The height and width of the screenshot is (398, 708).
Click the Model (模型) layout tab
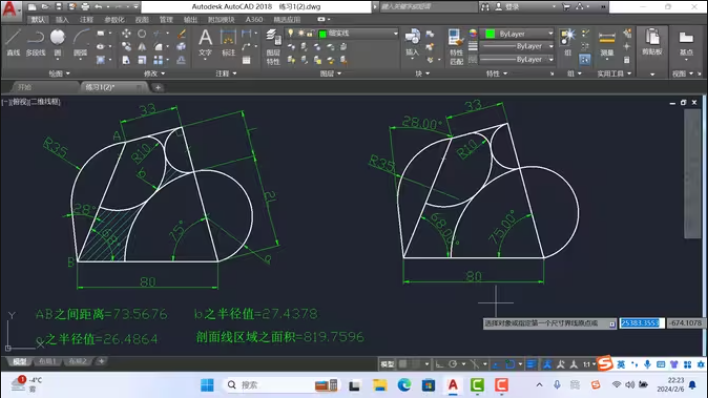point(19,361)
